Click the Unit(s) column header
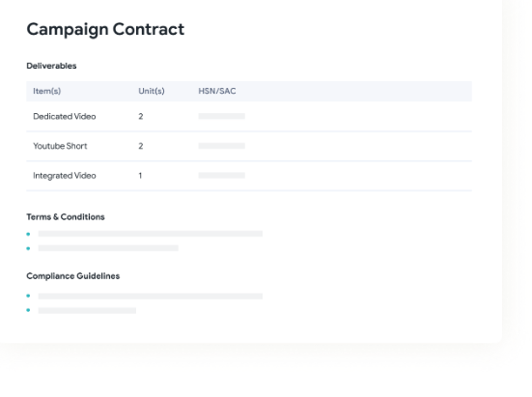The width and height of the screenshot is (532, 397). pyautogui.click(x=152, y=91)
